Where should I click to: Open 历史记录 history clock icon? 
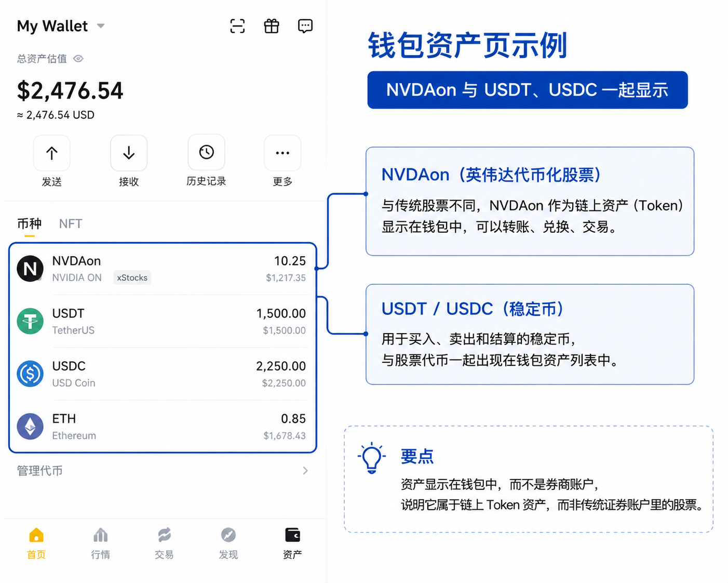coord(206,152)
